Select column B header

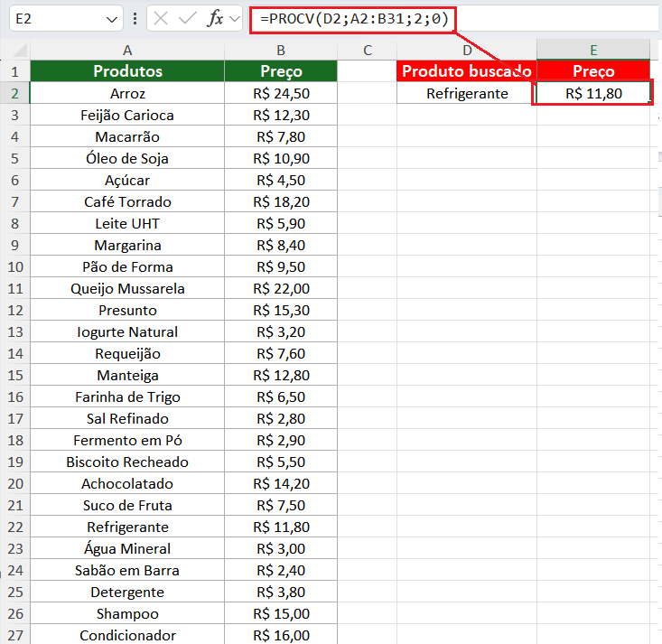281,51
